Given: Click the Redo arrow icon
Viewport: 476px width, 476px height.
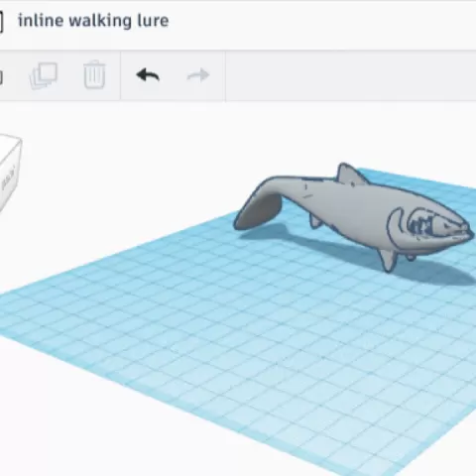Looking at the screenshot, I should coord(198,75).
